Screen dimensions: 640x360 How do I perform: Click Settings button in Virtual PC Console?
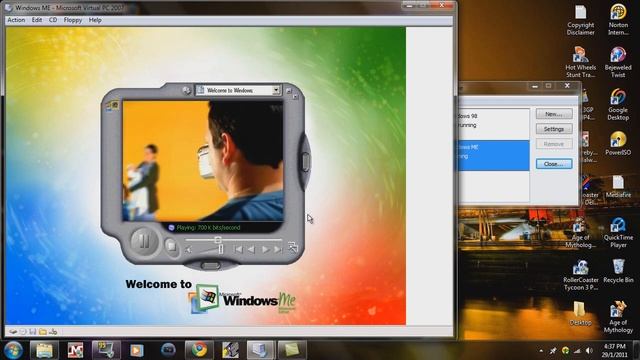coord(554,129)
